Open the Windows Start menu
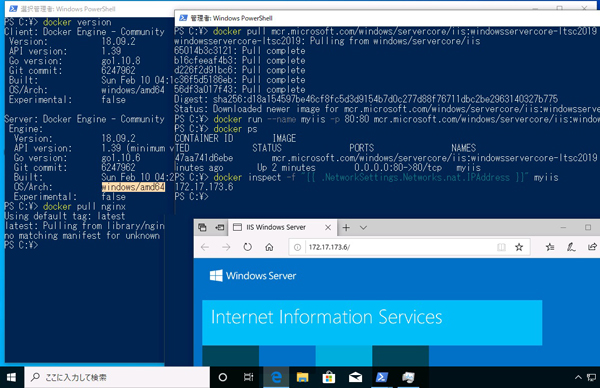The height and width of the screenshot is (388, 600). [x=11, y=378]
